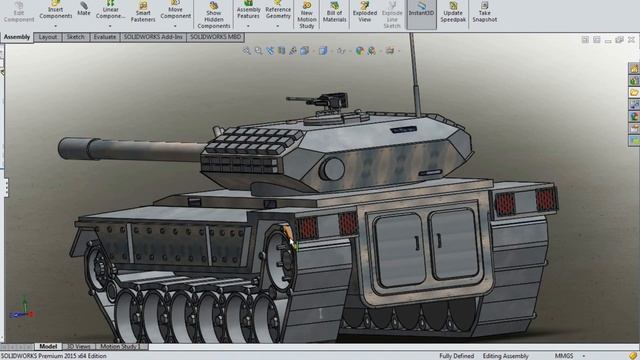The image size is (640, 360).
Task: Open Appearances task pane tab
Action: point(634,116)
